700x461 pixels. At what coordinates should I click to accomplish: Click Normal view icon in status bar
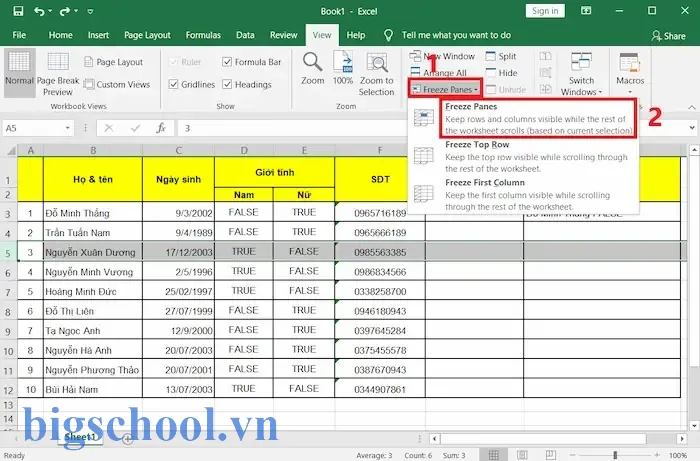coord(494,455)
